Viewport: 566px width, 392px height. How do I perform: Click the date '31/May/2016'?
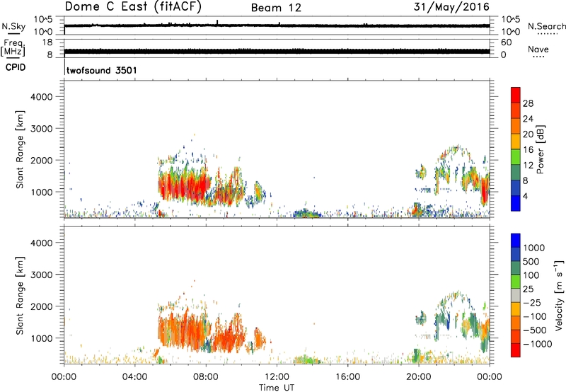[451, 7]
